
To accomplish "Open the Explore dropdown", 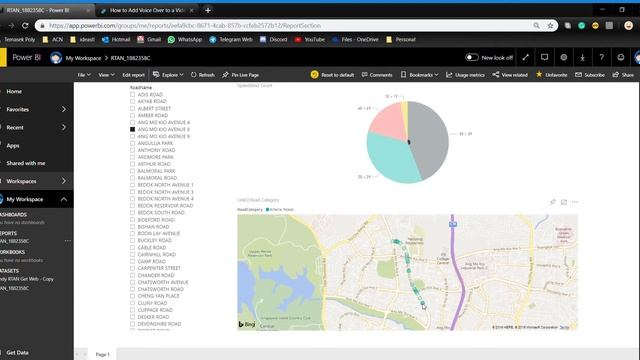I will click(x=168, y=75).
